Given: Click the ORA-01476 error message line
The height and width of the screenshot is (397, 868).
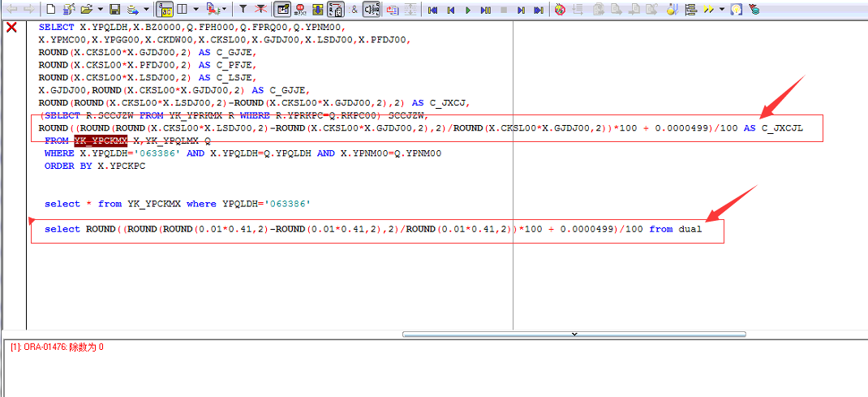Looking at the screenshot, I should 57,347.
